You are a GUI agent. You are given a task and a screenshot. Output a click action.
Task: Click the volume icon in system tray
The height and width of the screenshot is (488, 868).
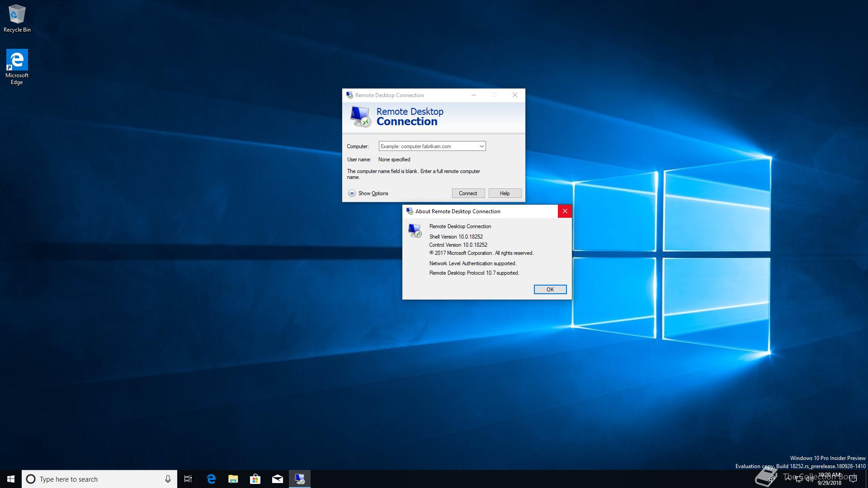pyautogui.click(x=809, y=479)
